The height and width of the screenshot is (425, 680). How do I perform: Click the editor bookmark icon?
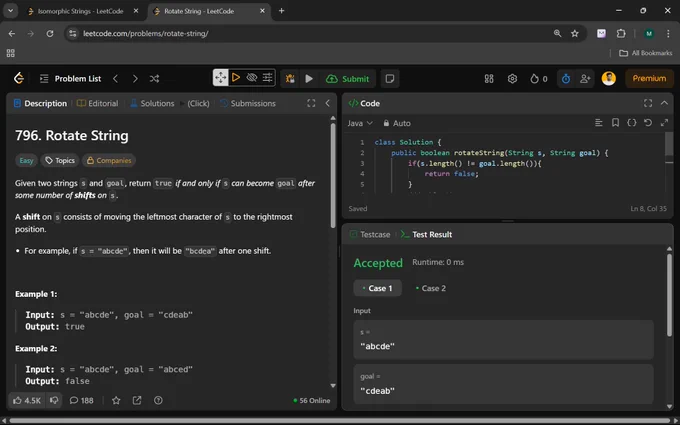(615, 123)
